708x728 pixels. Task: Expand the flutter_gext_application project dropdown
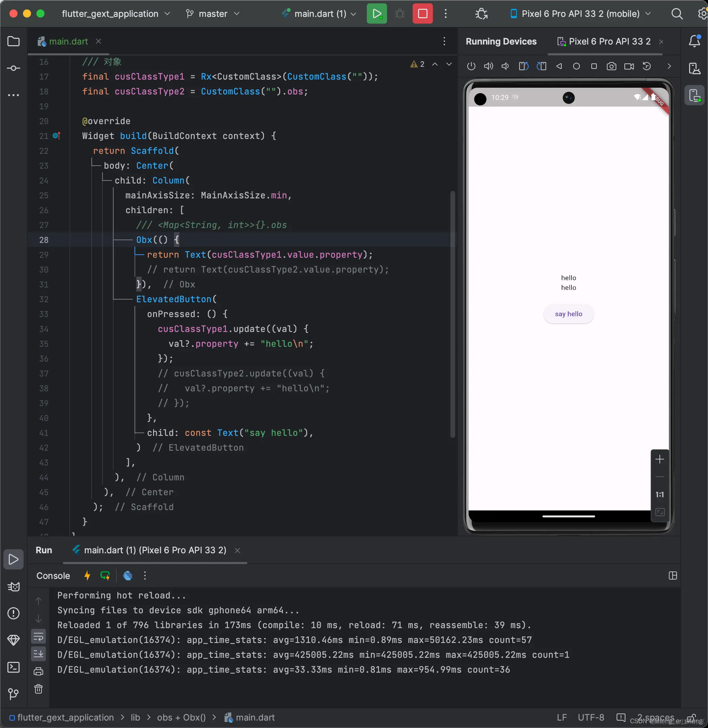click(x=116, y=14)
